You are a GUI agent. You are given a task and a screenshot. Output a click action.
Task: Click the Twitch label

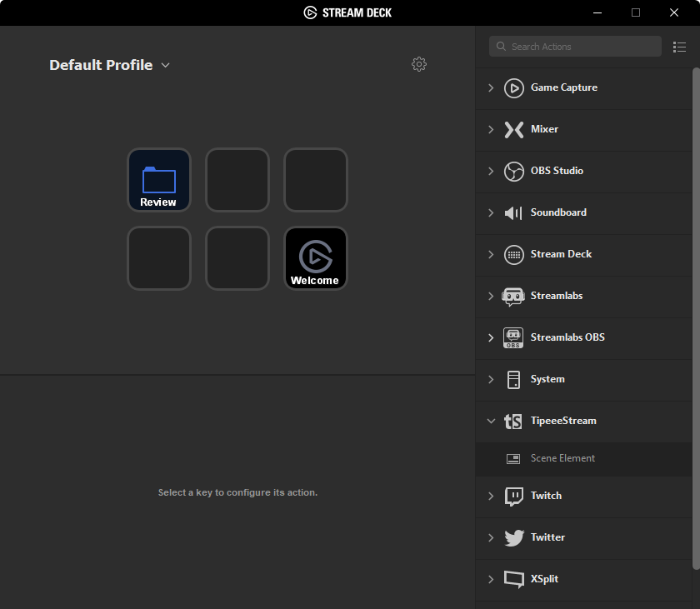[546, 496]
